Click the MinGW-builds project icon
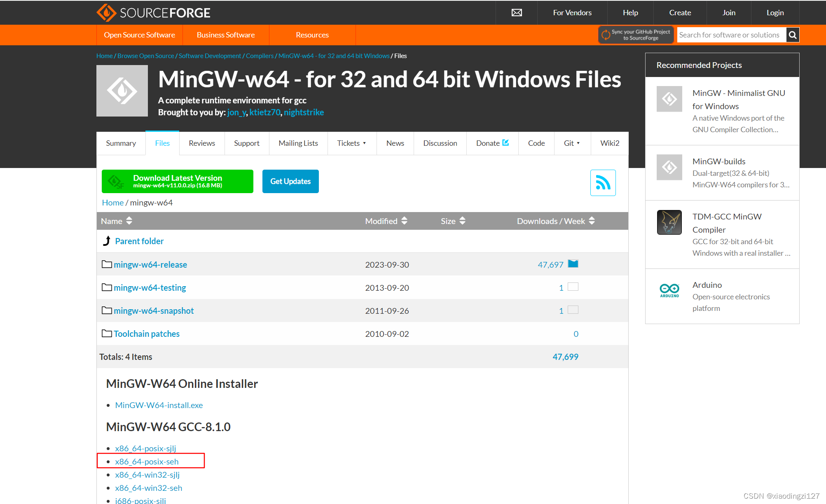826x504 pixels. (x=669, y=167)
